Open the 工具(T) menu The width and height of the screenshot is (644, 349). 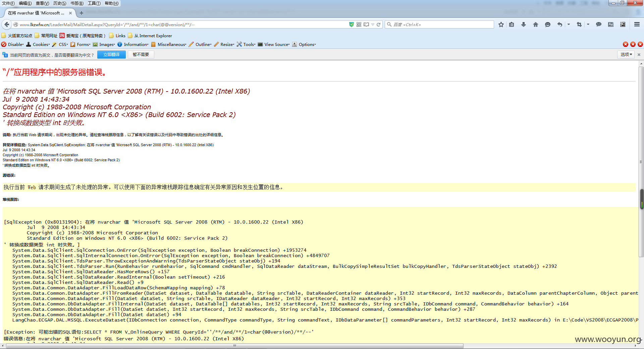pyautogui.click(x=94, y=3)
